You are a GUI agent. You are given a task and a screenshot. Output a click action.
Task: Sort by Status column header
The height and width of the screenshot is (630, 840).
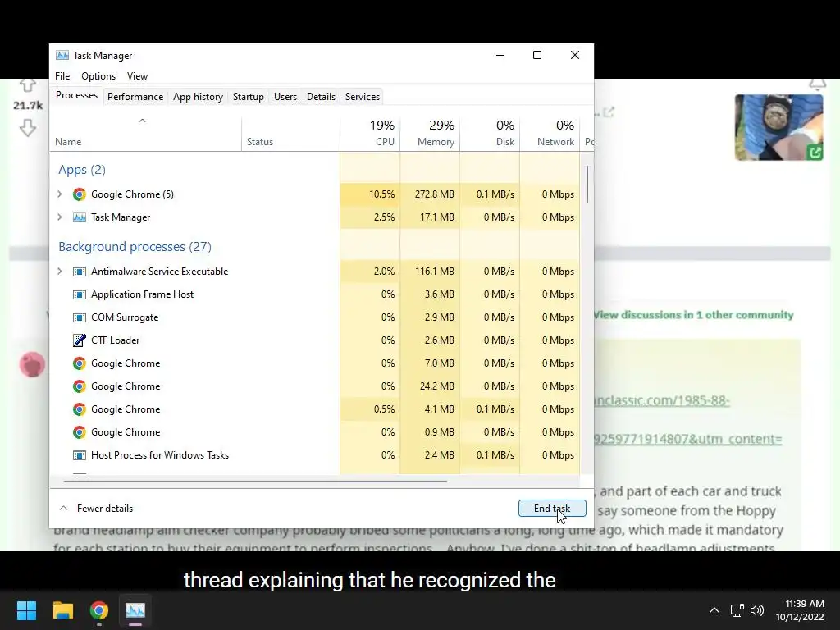(290, 133)
